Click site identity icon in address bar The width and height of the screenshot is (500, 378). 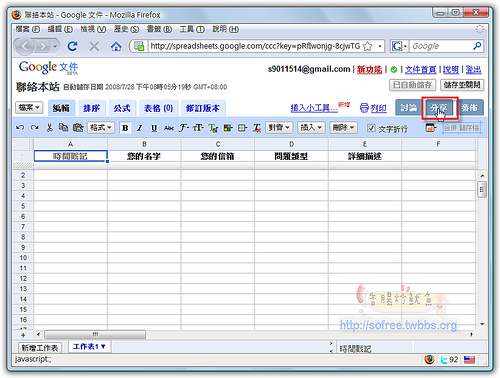pos(139,46)
